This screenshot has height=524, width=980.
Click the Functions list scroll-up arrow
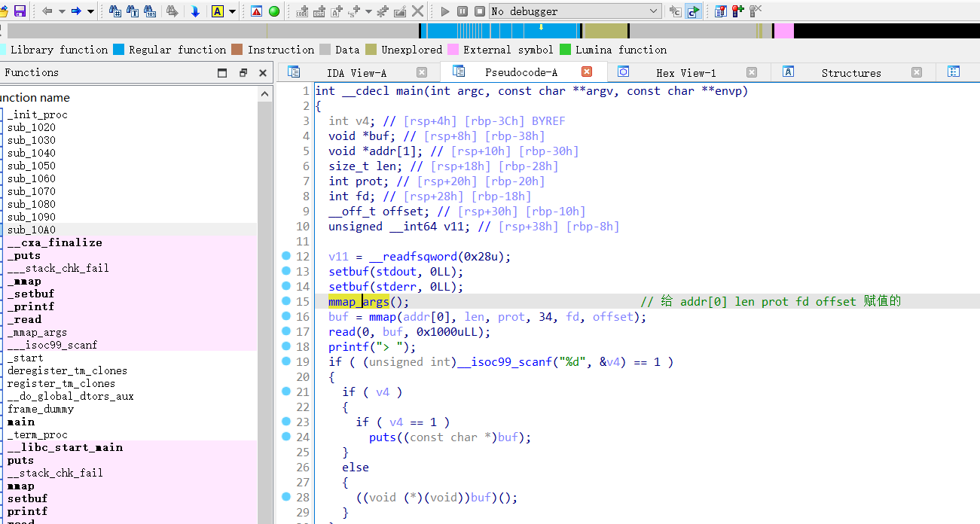point(264,93)
